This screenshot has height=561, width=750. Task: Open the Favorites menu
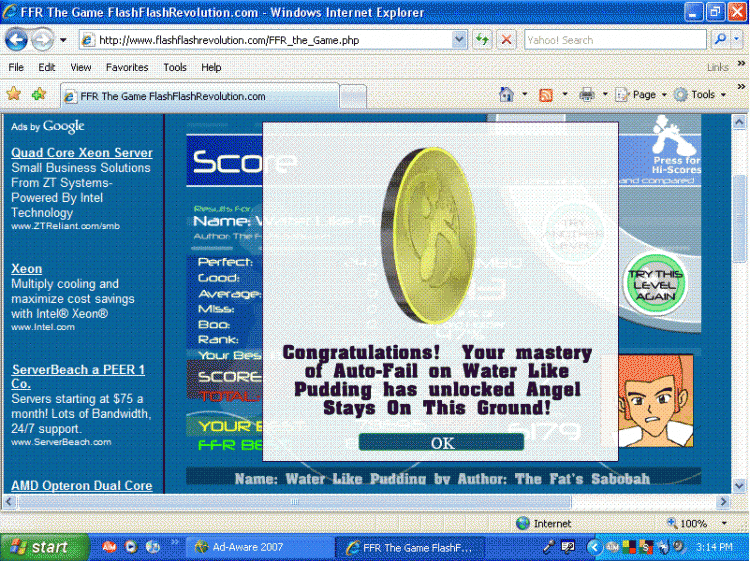127,67
